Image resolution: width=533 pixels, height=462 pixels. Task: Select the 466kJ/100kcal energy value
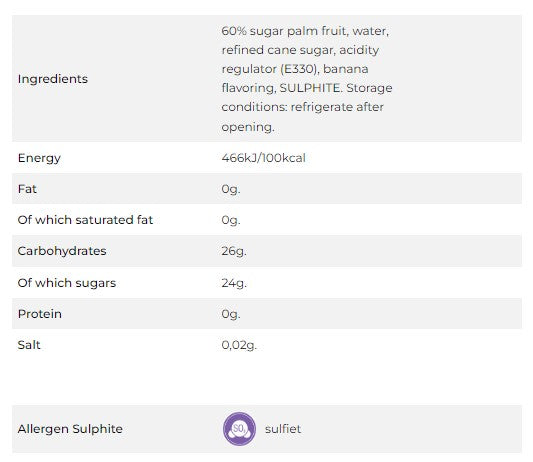[x=263, y=158]
